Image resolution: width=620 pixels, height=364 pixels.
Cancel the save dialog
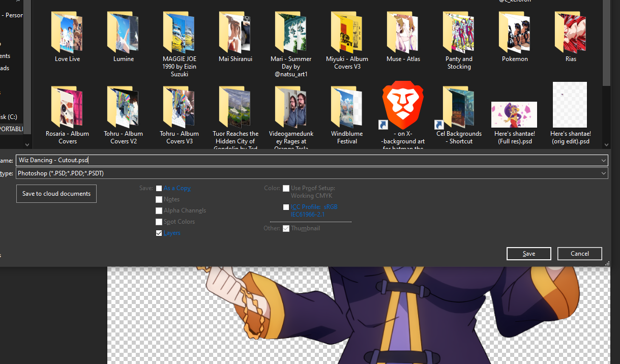pyautogui.click(x=580, y=254)
